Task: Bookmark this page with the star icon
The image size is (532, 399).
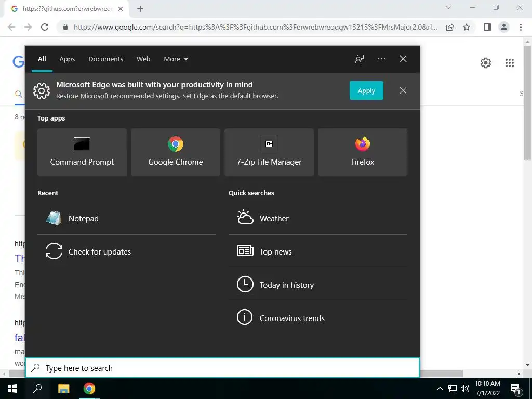Action: click(x=467, y=27)
